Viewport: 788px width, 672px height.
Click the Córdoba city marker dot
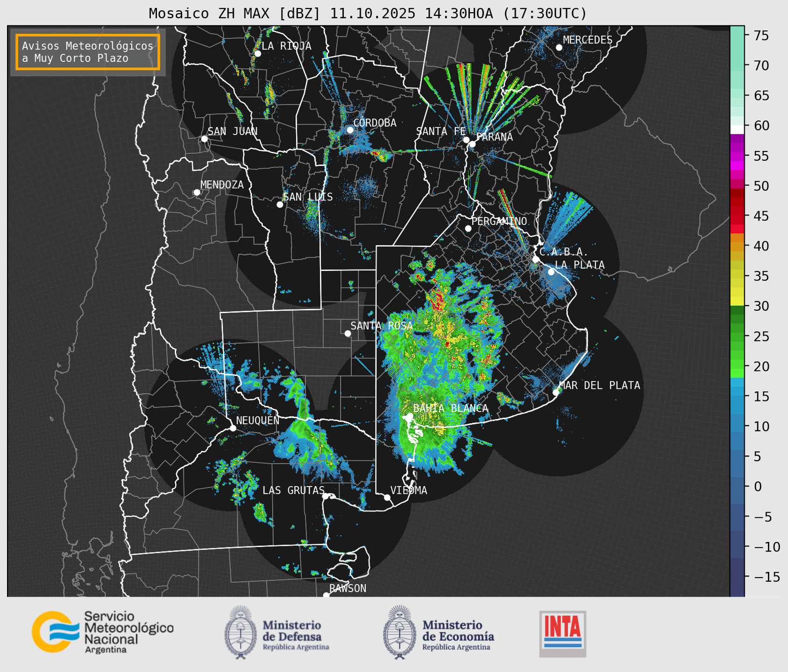click(350, 130)
